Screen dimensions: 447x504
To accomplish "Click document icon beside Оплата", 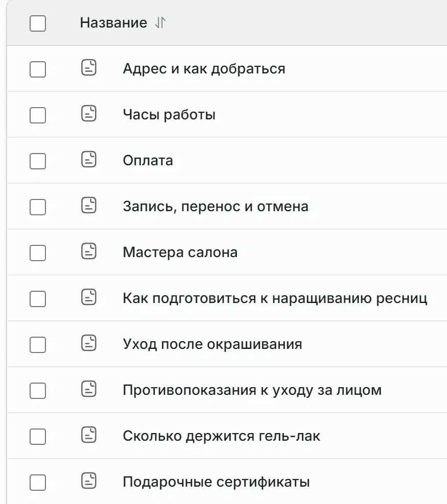I will pos(89,160).
